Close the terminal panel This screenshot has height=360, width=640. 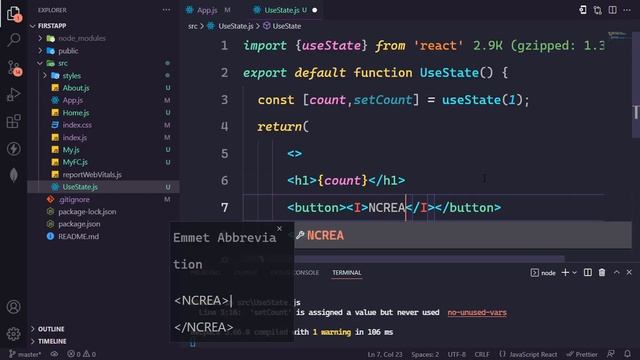[x=629, y=272]
